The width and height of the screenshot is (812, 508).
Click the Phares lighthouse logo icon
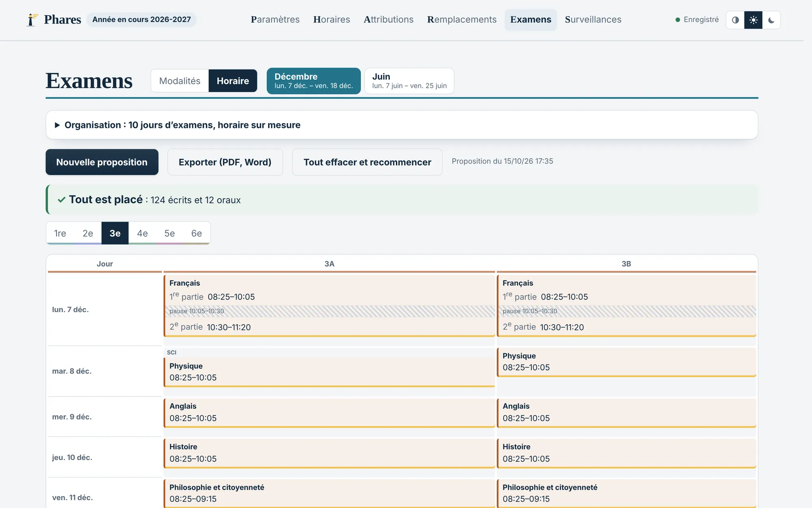(x=32, y=20)
